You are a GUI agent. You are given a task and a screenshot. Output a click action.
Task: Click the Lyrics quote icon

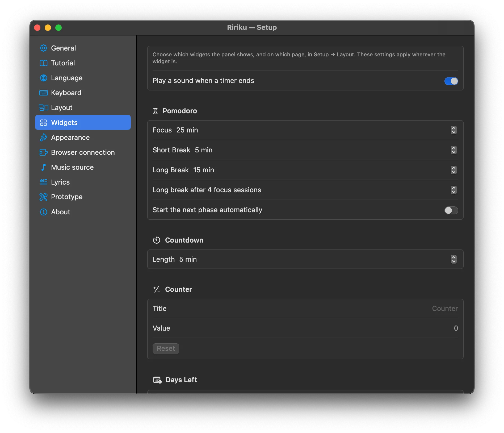tap(43, 182)
